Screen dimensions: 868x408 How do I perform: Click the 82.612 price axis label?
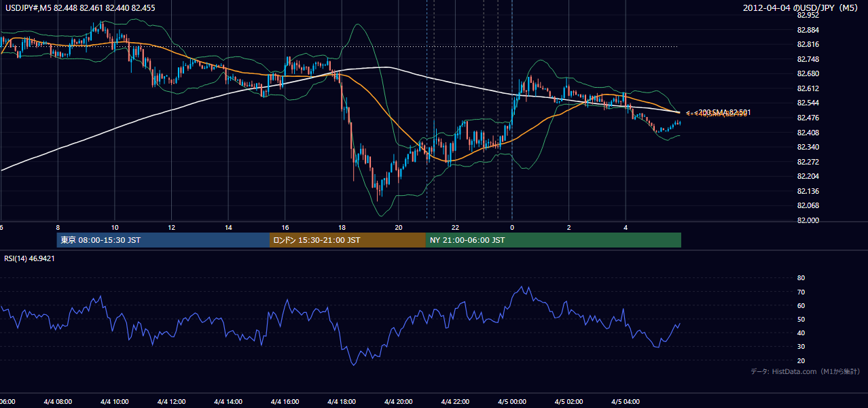808,88
